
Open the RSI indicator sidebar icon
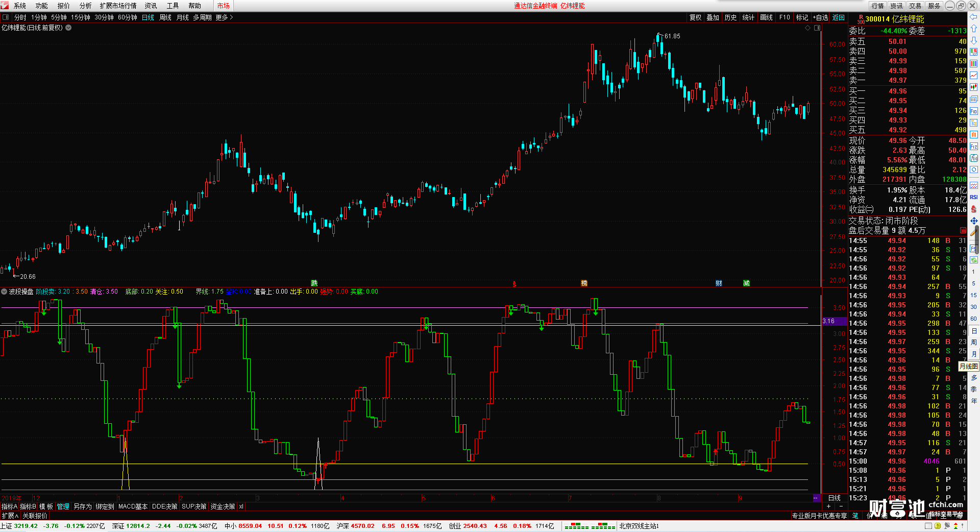coord(974,197)
